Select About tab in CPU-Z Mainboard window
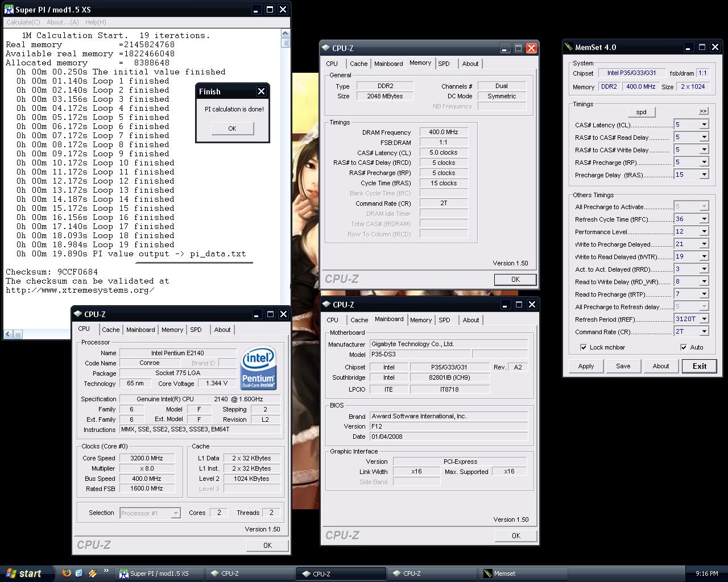Image resolution: width=728 pixels, height=582 pixels. pyautogui.click(x=471, y=320)
